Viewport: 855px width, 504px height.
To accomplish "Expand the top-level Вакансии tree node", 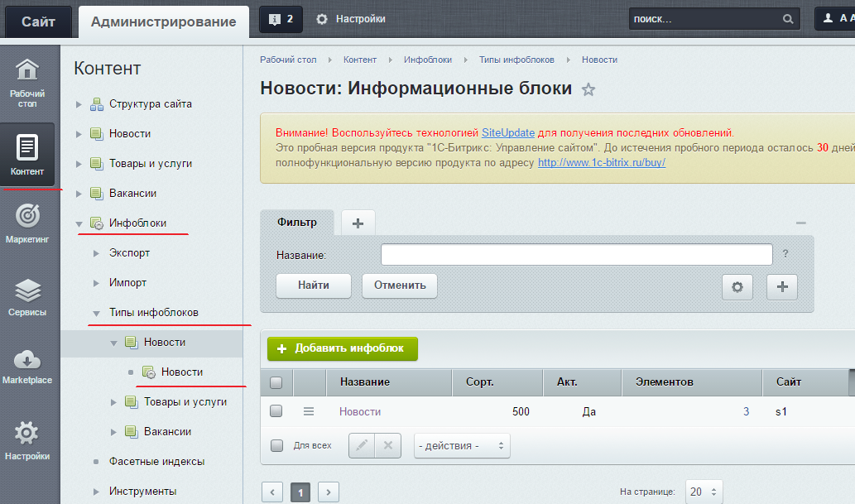I will point(79,194).
